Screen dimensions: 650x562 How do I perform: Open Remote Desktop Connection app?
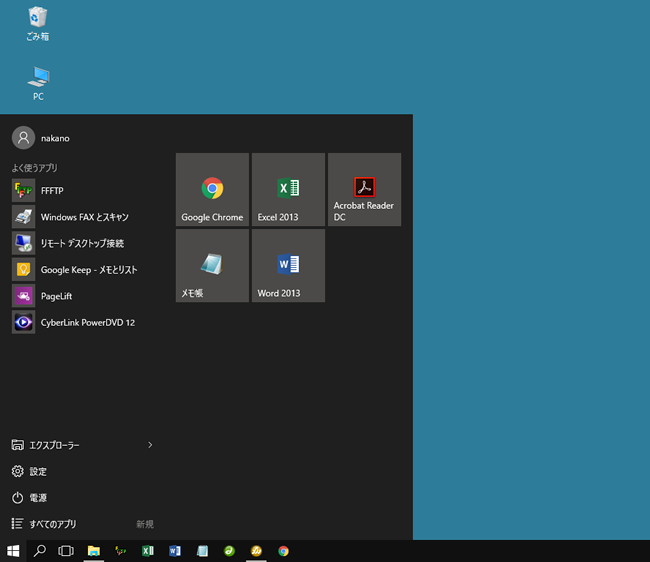pyautogui.click(x=82, y=243)
